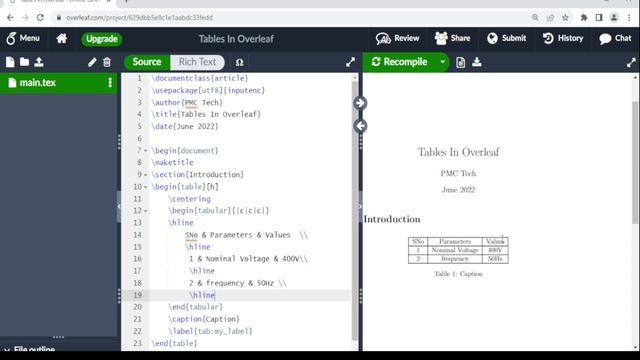Go forward in the browser

(25, 18)
